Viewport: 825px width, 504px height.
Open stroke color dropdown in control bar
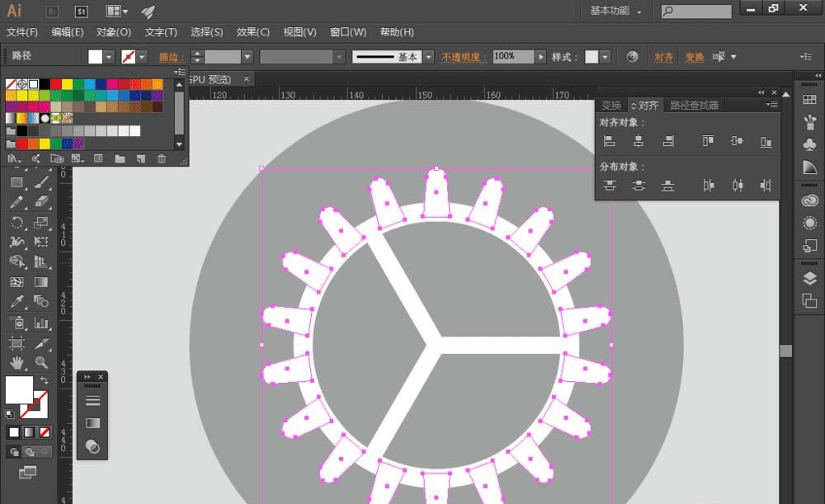point(142,57)
